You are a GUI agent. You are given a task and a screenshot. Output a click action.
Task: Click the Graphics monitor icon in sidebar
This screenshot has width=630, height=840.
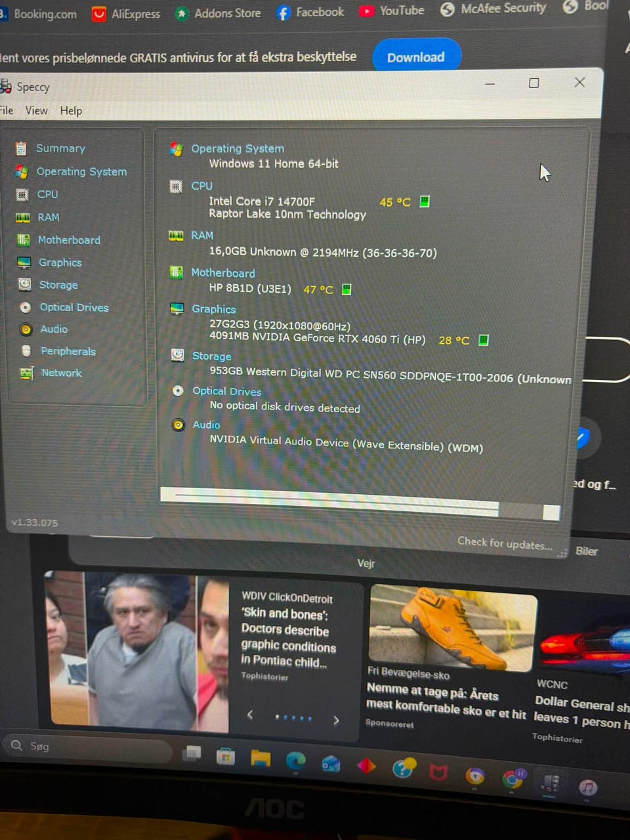tap(24, 262)
